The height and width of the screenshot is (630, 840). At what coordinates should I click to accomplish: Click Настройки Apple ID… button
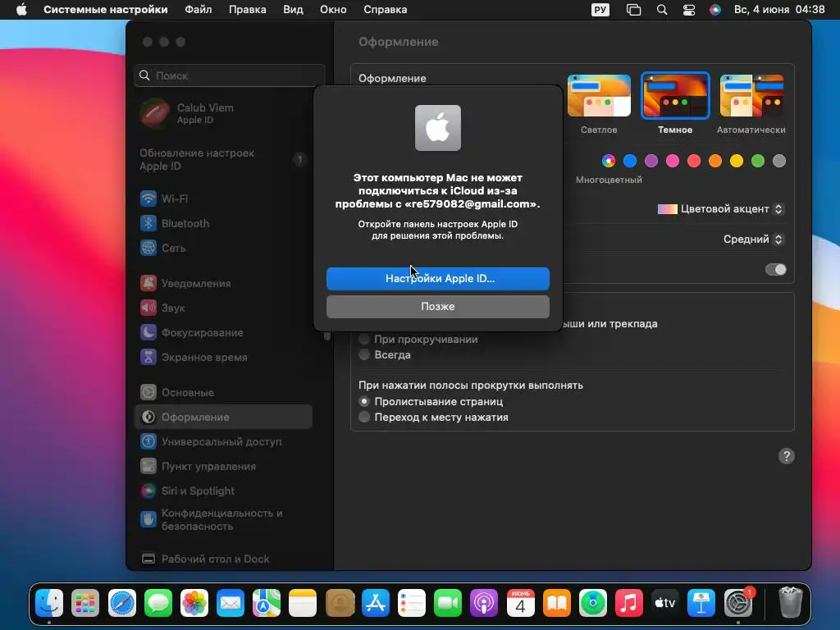tap(438, 279)
